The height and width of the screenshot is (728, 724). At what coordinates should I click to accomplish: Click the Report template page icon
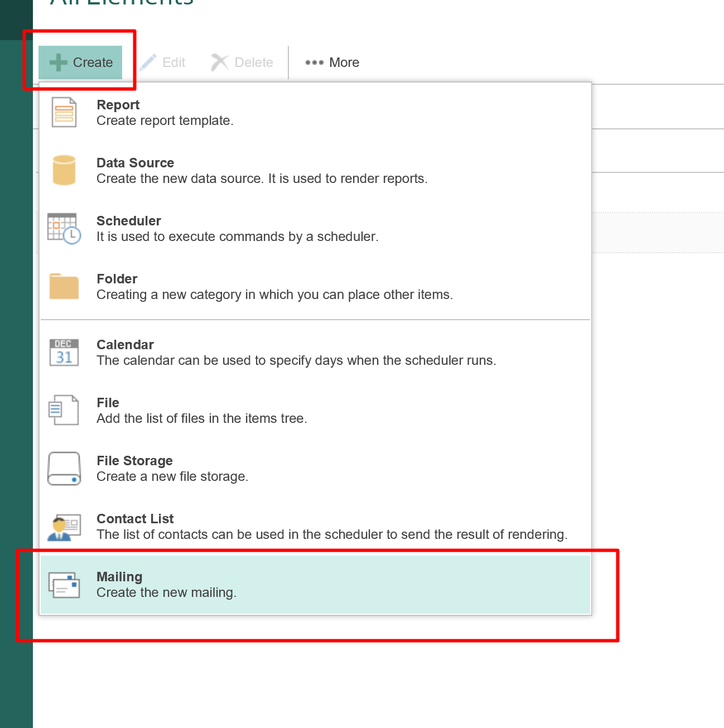64,112
